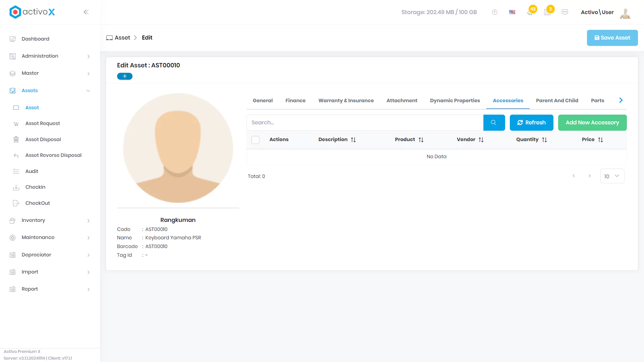Click the Depreciator sidebar icon

pos(13,255)
